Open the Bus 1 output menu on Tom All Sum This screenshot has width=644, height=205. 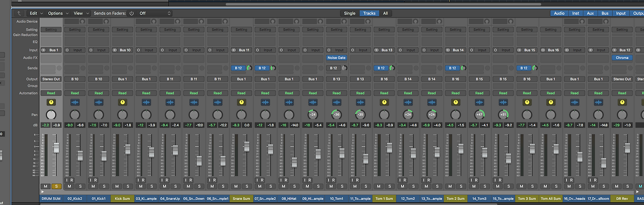[551, 79]
